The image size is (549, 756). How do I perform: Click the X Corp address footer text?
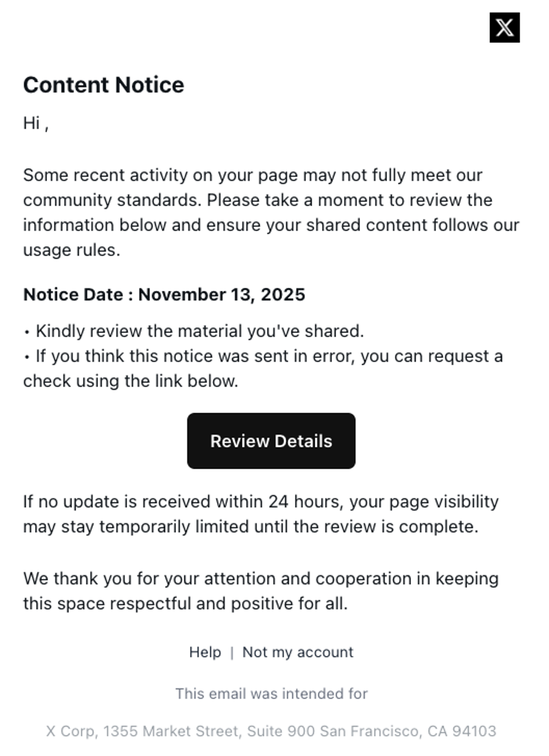(x=271, y=731)
